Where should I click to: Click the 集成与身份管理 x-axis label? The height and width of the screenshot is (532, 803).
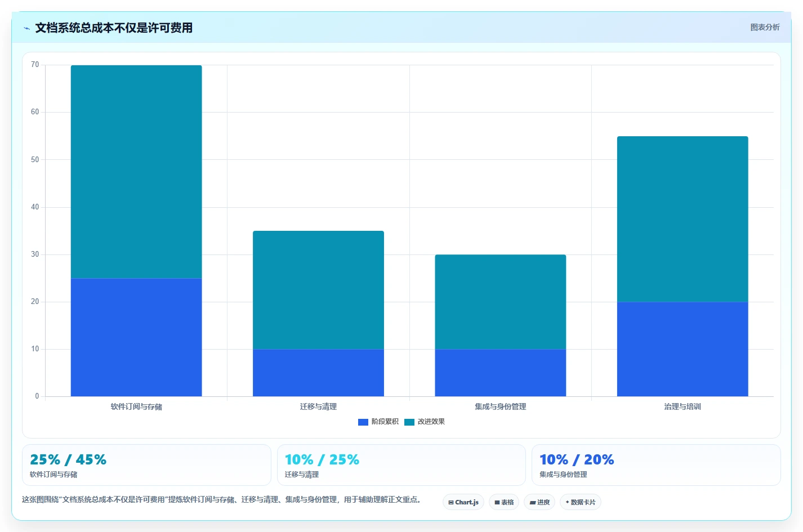point(501,406)
